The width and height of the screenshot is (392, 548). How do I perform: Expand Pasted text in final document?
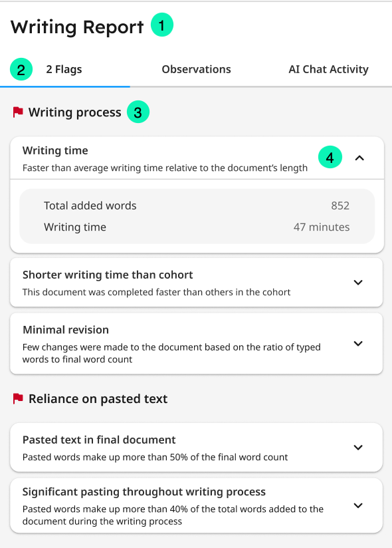coord(358,448)
